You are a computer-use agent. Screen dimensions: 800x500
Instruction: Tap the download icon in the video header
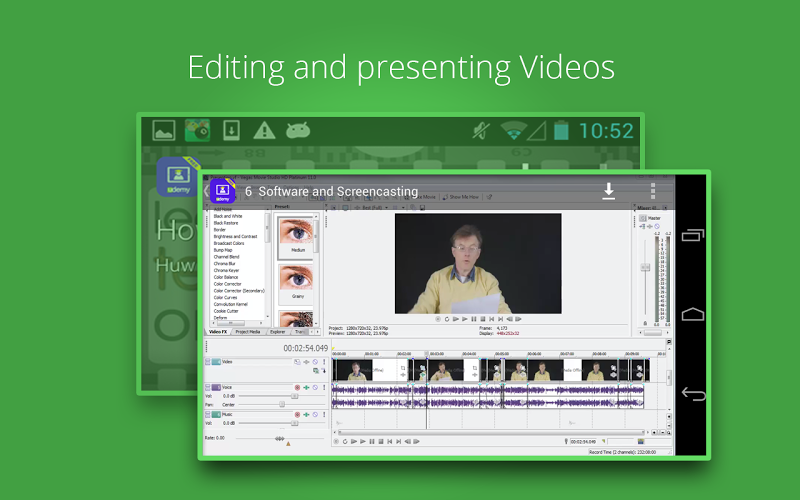608,191
